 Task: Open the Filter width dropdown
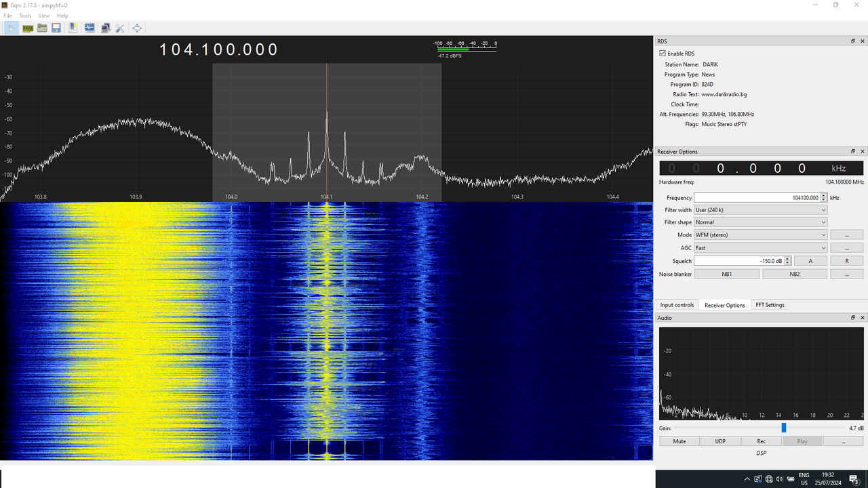pyautogui.click(x=761, y=210)
